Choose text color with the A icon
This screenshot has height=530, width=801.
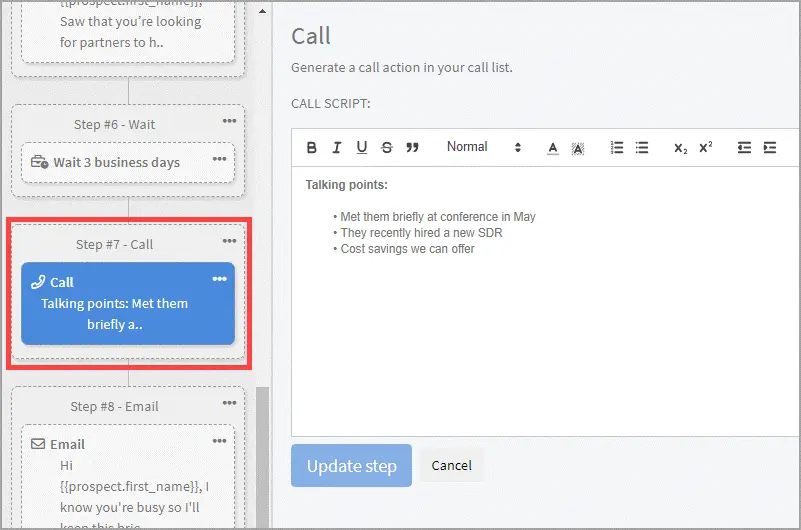click(x=553, y=148)
